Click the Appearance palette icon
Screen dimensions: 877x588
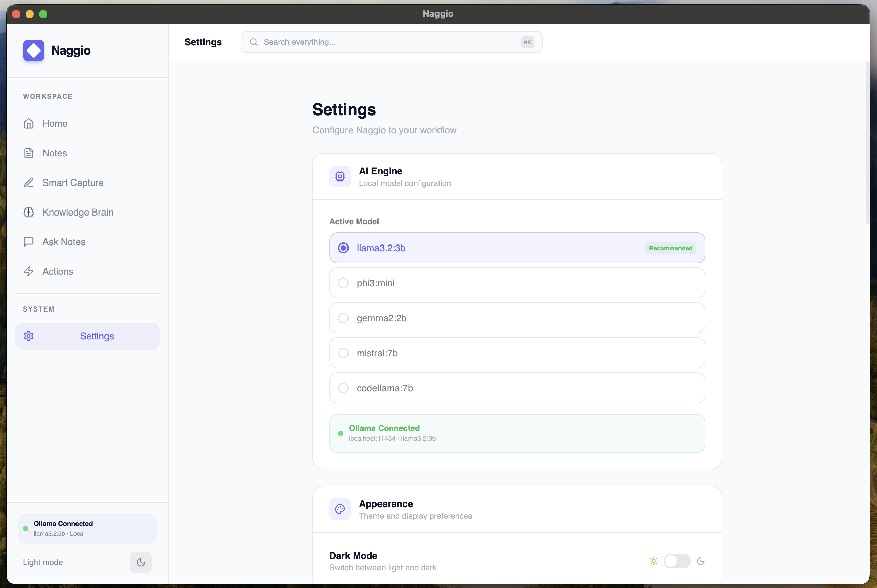[x=340, y=509]
